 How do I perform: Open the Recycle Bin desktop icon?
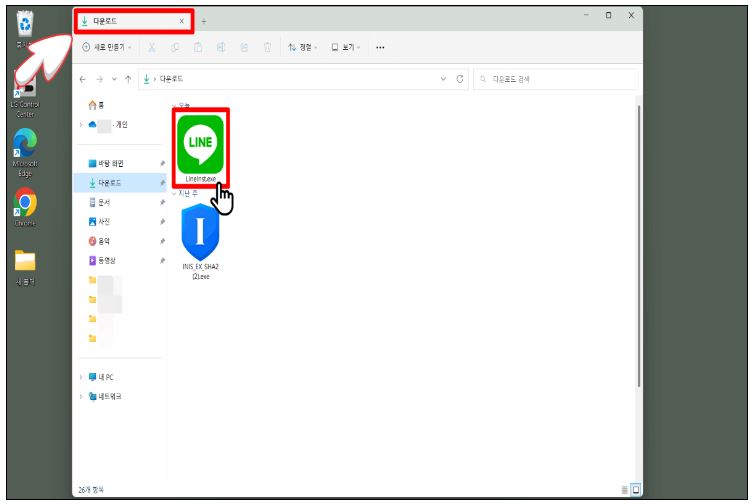24,30
